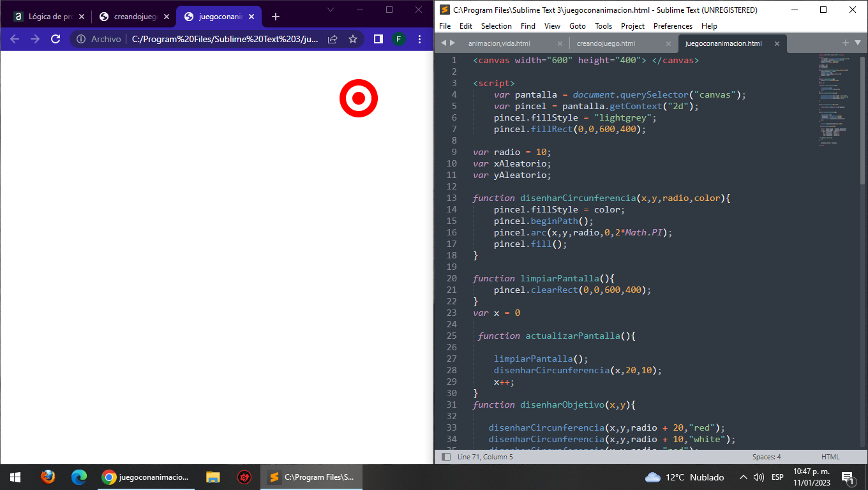Open the Sublime tab list dropdown arrow
Image resolution: width=868 pixels, height=490 pixels.
(857, 43)
